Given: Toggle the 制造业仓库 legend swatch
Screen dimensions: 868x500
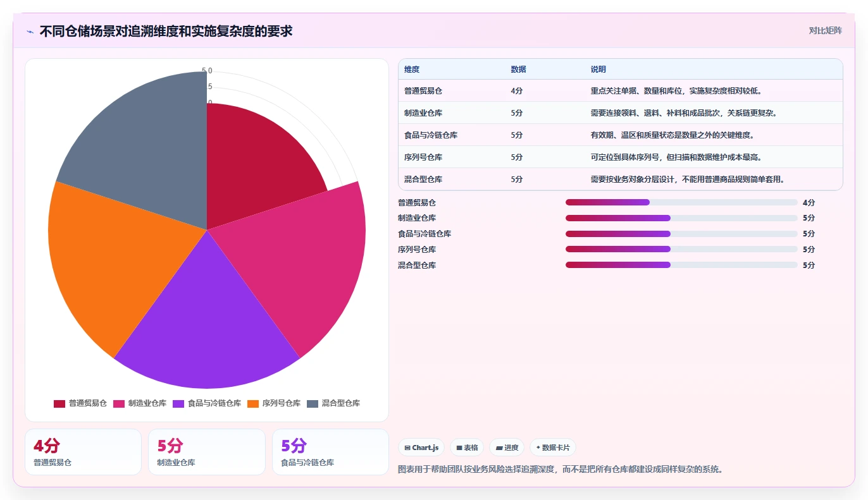Looking at the screenshot, I should point(119,403).
